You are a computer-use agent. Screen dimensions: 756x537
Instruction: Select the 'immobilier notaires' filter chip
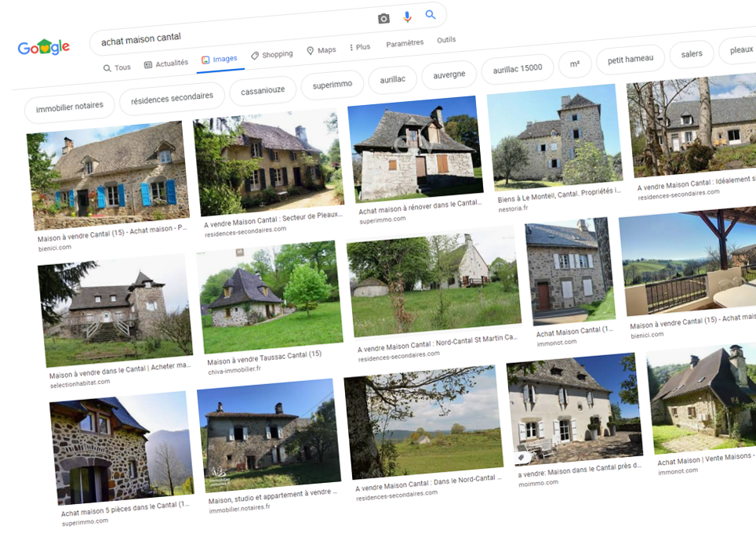(x=70, y=106)
